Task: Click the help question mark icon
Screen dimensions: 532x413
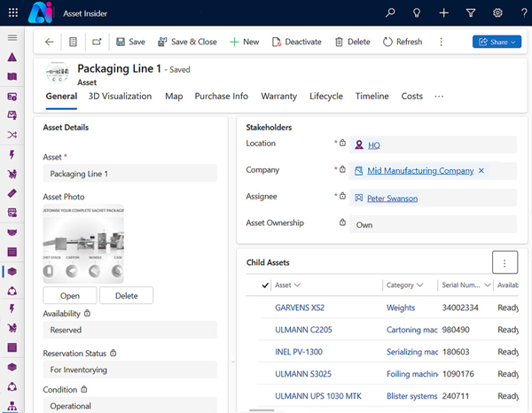Action: point(524,13)
